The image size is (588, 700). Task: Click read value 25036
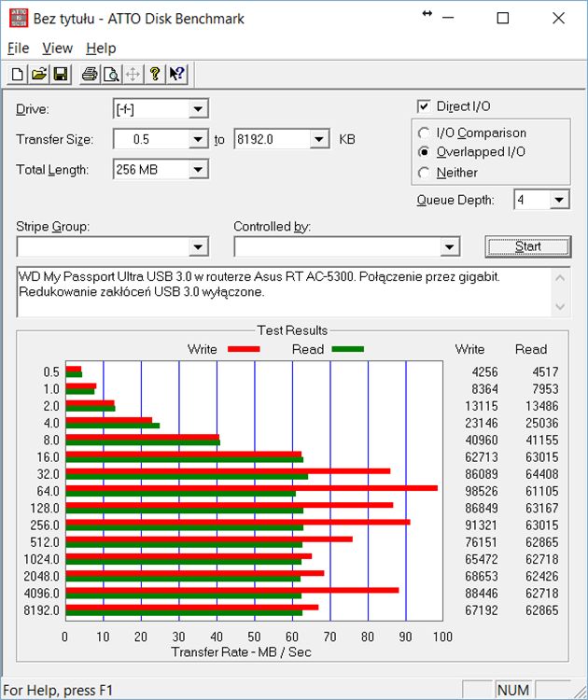click(541, 423)
